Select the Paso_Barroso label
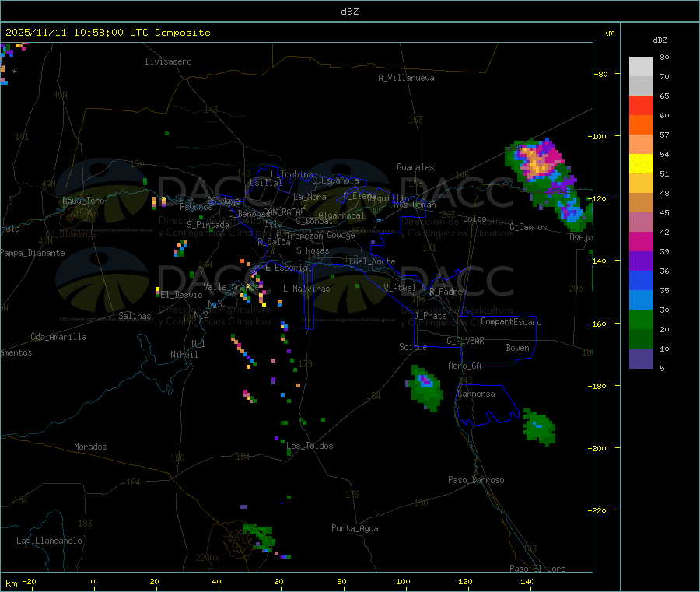The image size is (700, 592). (x=476, y=480)
